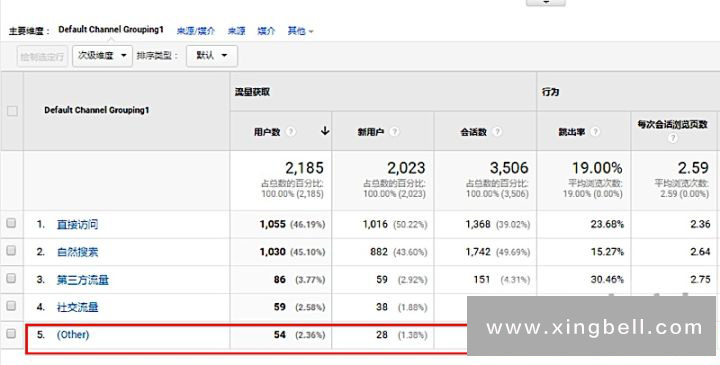Check the box for row (Other)
Image resolution: width=720 pixels, height=365 pixels.
pyautogui.click(x=11, y=334)
